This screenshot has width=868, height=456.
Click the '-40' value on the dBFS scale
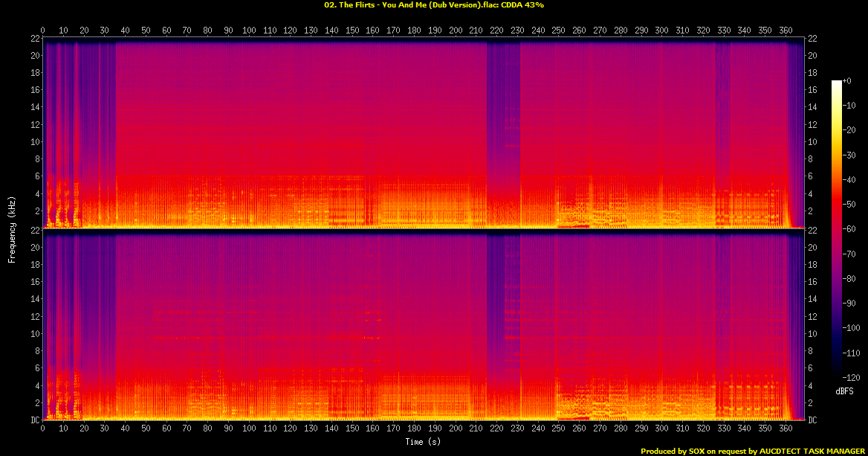[849, 179]
